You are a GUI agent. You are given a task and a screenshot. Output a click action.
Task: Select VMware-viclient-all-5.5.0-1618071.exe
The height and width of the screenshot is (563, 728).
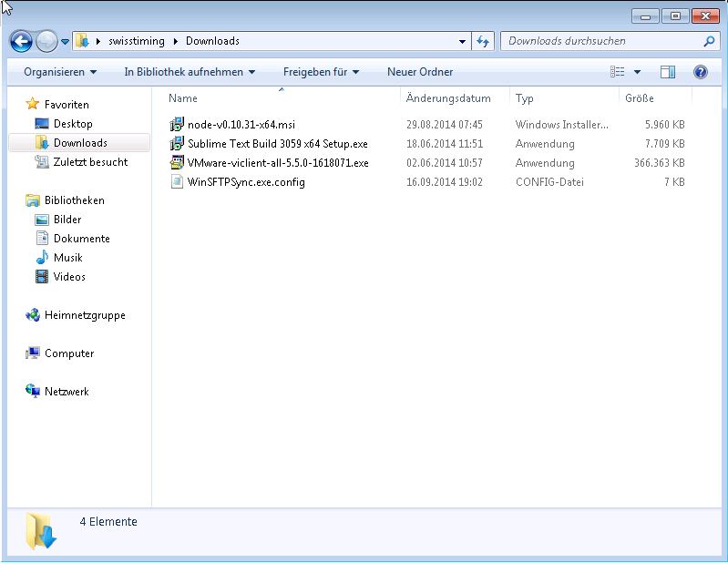[278, 163]
